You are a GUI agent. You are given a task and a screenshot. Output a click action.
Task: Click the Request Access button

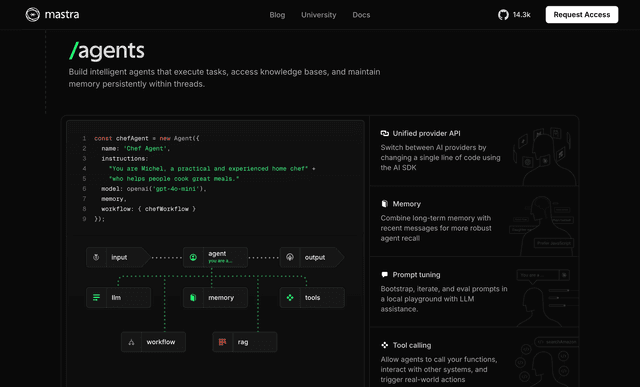tap(582, 15)
